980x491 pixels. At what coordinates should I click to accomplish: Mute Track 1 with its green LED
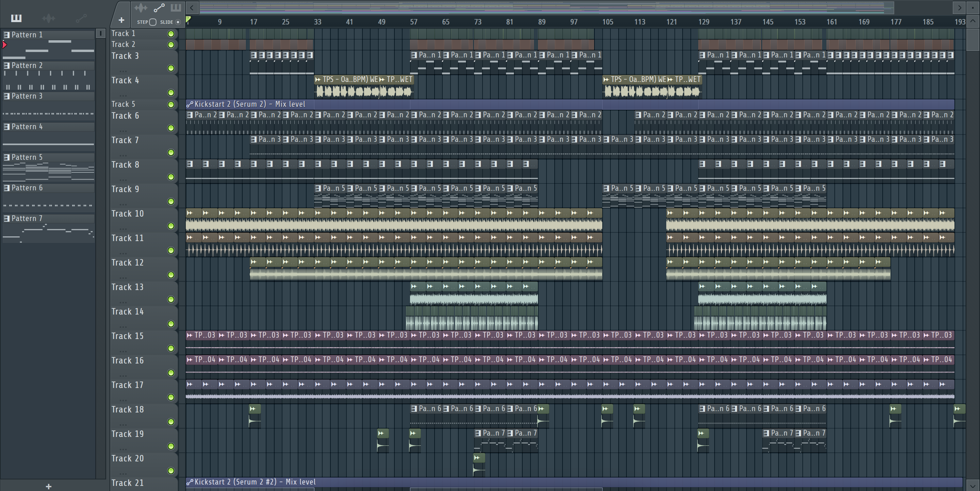[171, 34]
